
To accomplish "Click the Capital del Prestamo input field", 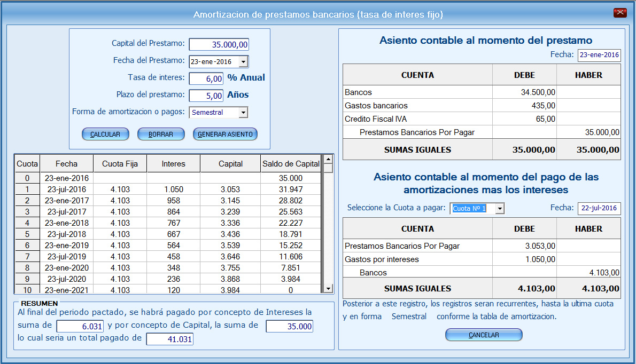I will point(219,44).
